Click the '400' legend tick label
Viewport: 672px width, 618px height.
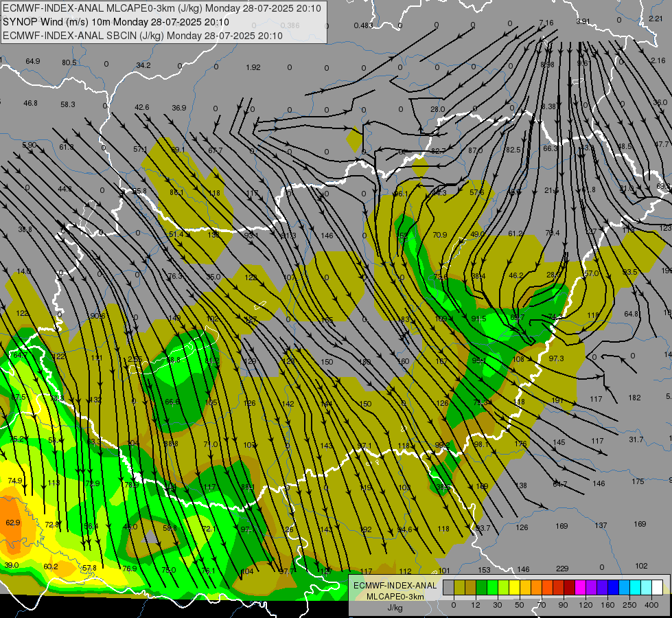(651, 605)
